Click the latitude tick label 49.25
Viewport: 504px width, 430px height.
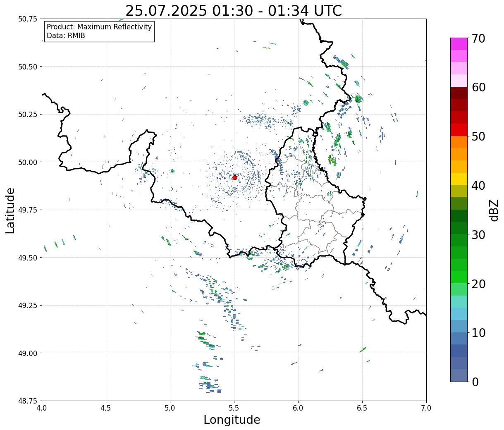coord(28,306)
